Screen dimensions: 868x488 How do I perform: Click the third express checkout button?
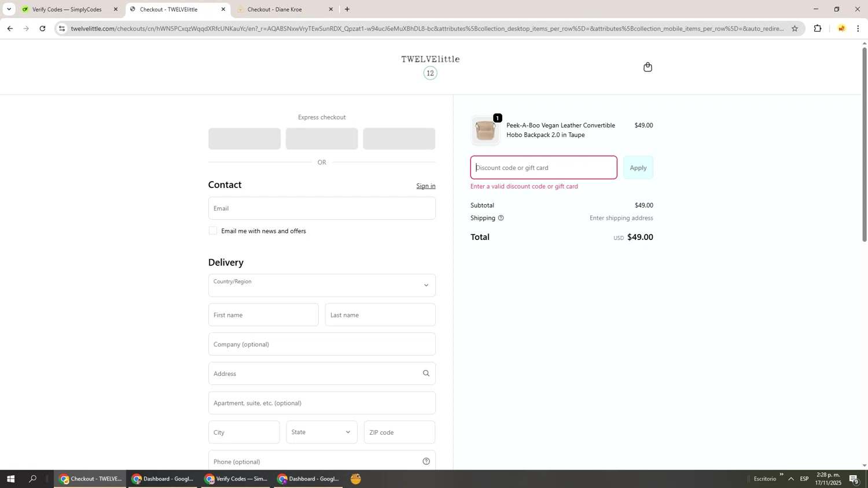[399, 139]
